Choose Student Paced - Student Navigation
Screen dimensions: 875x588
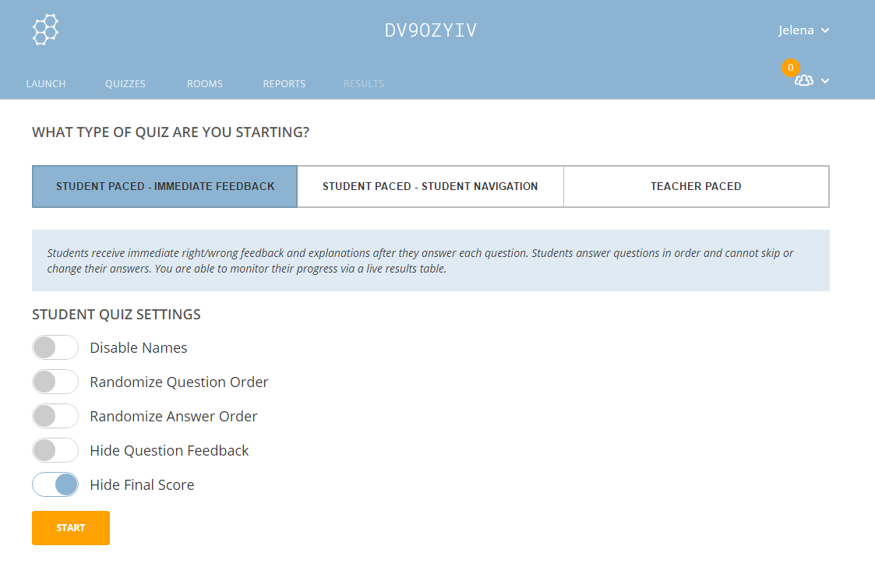point(430,187)
